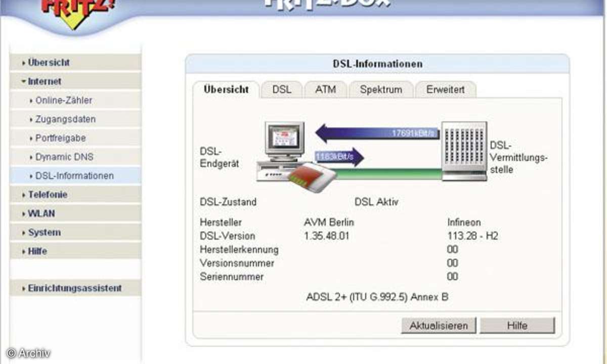Expand the Hilfe menu in the sidebar
This screenshot has width=607, height=364.
75,251
